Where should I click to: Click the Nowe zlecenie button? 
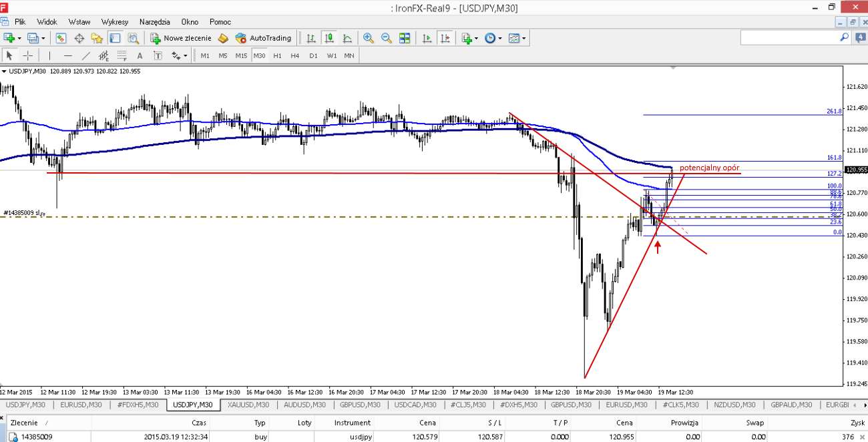click(x=181, y=38)
